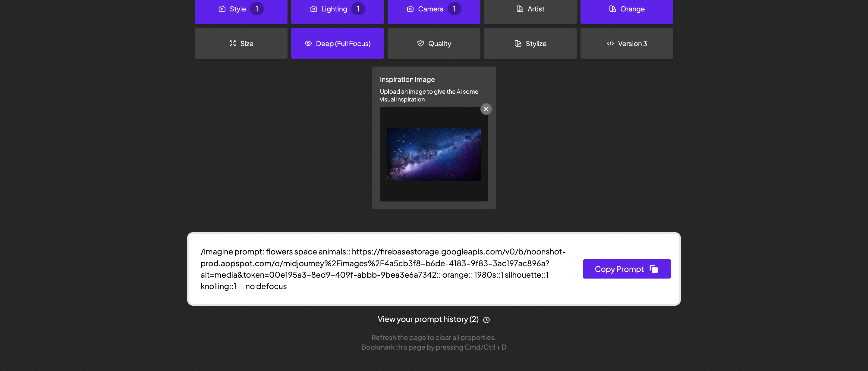Open the Quality settings button

coord(434,43)
